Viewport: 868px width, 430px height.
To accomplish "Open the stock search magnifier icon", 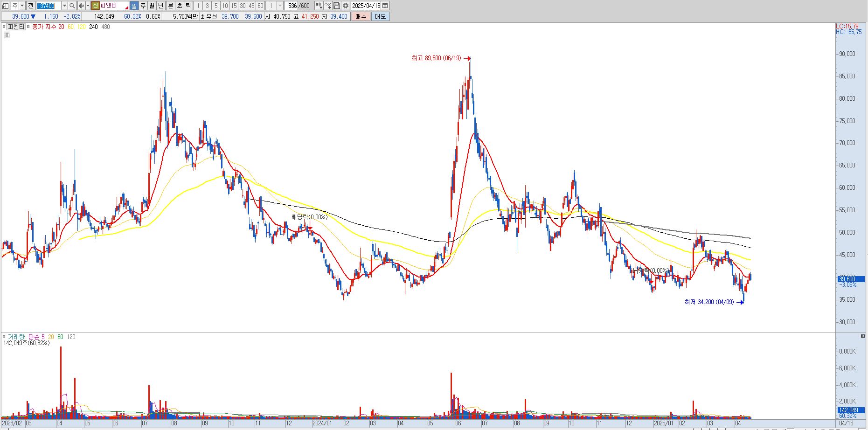I will tap(72, 6).
